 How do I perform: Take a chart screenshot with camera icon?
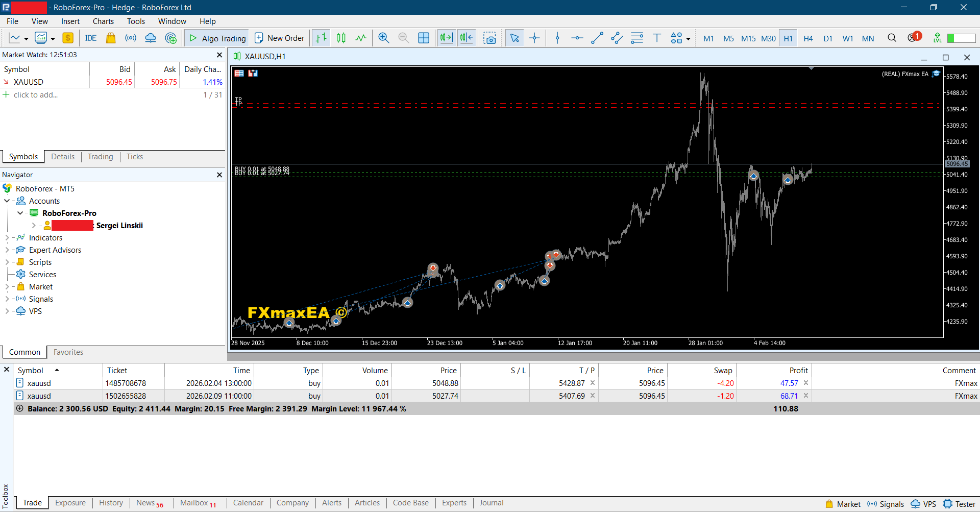(x=490, y=38)
